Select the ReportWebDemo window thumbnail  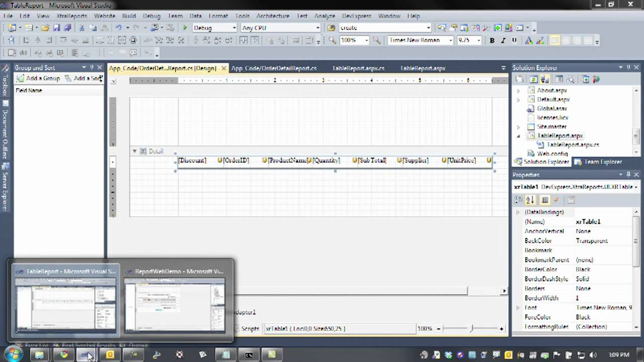pos(175,300)
